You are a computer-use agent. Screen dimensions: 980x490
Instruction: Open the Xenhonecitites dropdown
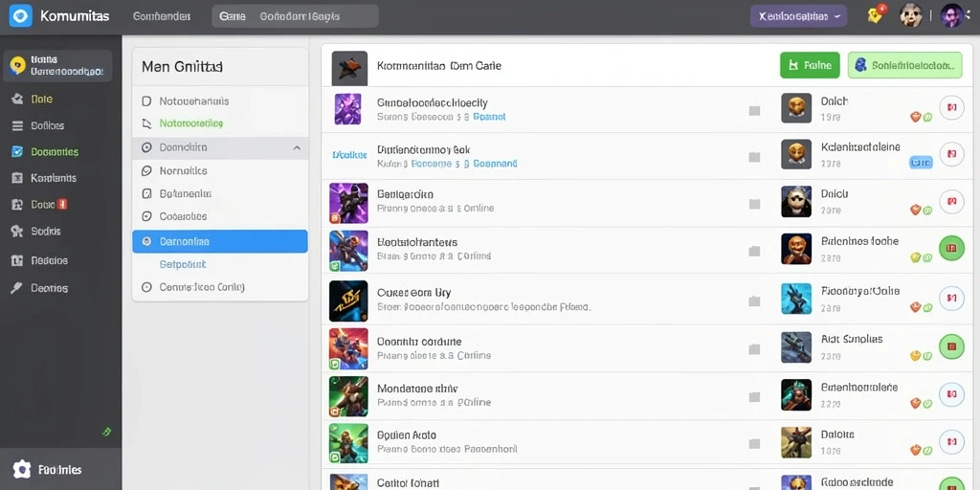pos(799,16)
